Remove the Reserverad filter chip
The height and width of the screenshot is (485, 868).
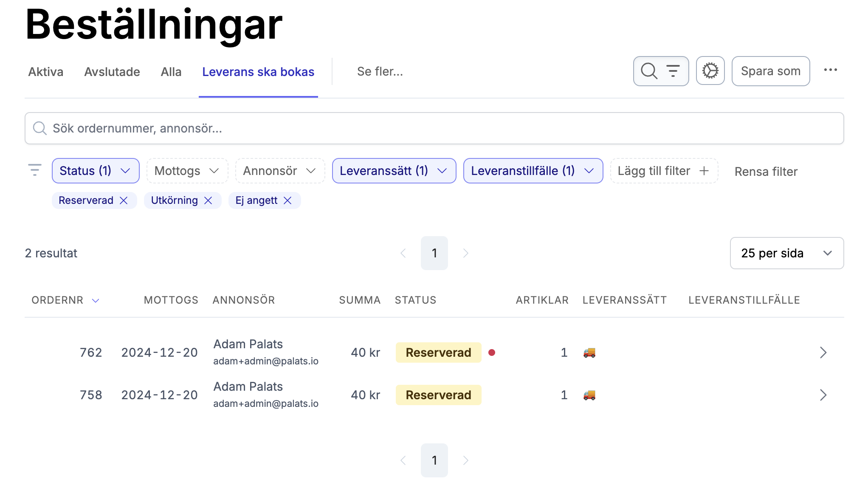coord(124,200)
